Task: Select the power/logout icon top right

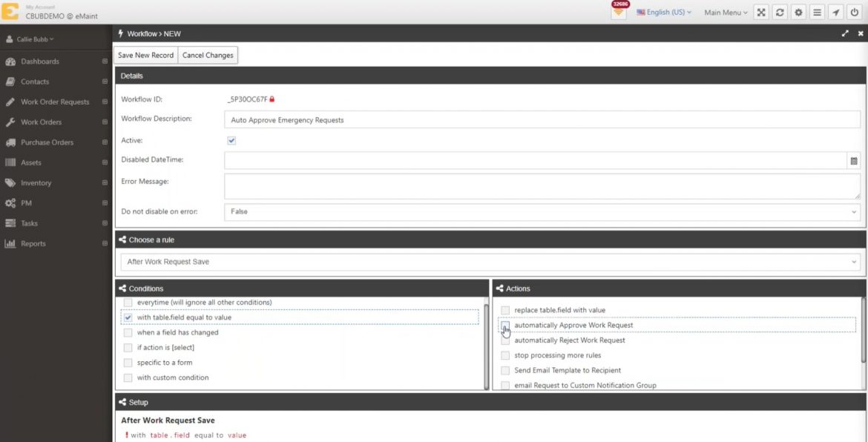Action: click(x=855, y=12)
